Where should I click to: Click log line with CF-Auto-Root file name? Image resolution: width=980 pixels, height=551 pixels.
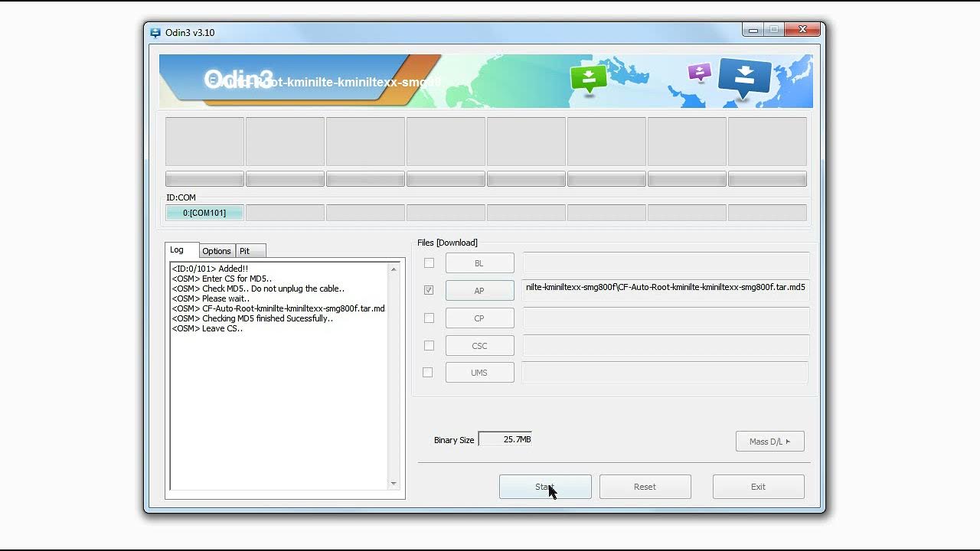point(279,308)
